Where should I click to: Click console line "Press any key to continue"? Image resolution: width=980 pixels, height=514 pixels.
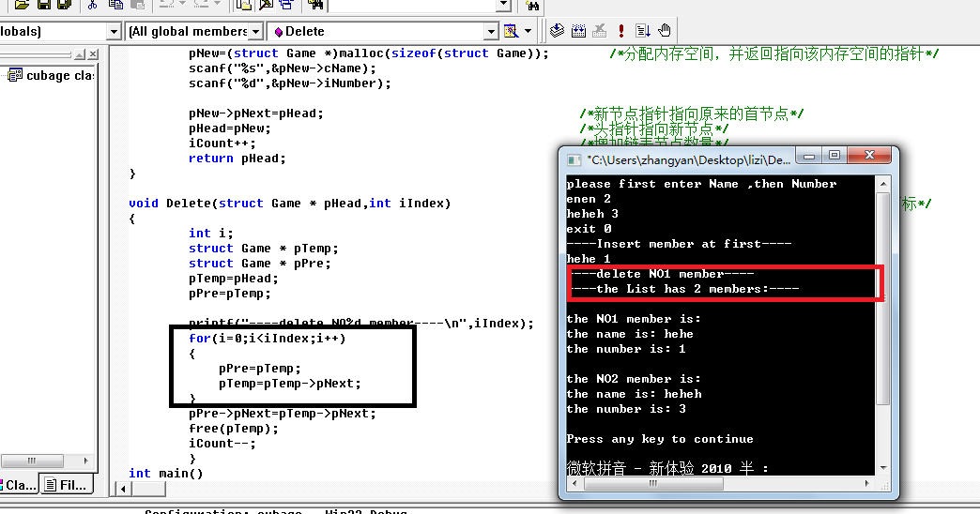point(659,439)
